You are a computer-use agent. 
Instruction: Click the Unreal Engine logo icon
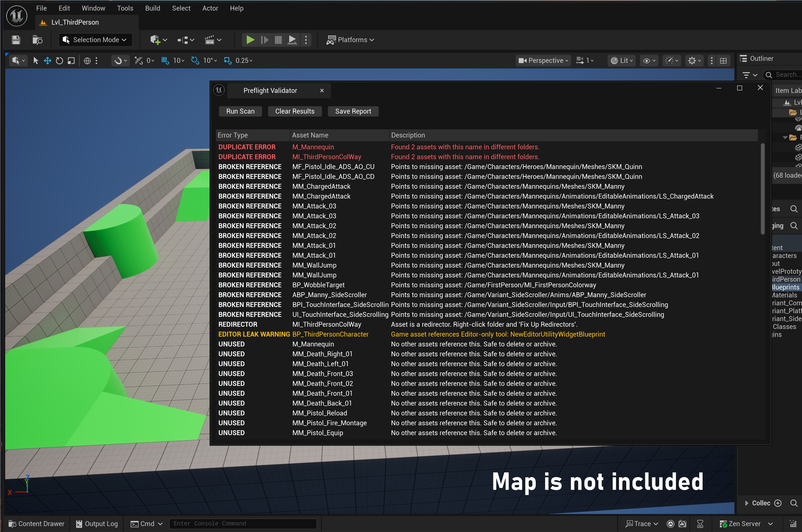click(x=17, y=16)
